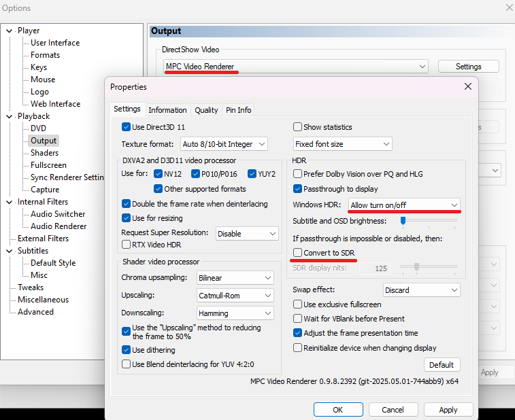Image resolution: width=515 pixels, height=420 pixels.
Task: Toggle Use the Upscaling method to reducing checkbox
Action: coord(126,332)
